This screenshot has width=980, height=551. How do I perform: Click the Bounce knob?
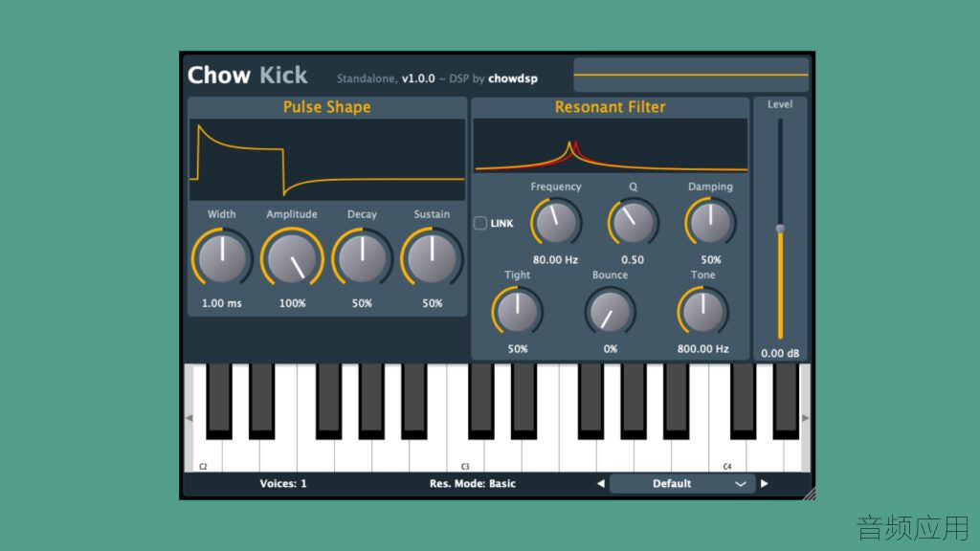click(x=610, y=311)
